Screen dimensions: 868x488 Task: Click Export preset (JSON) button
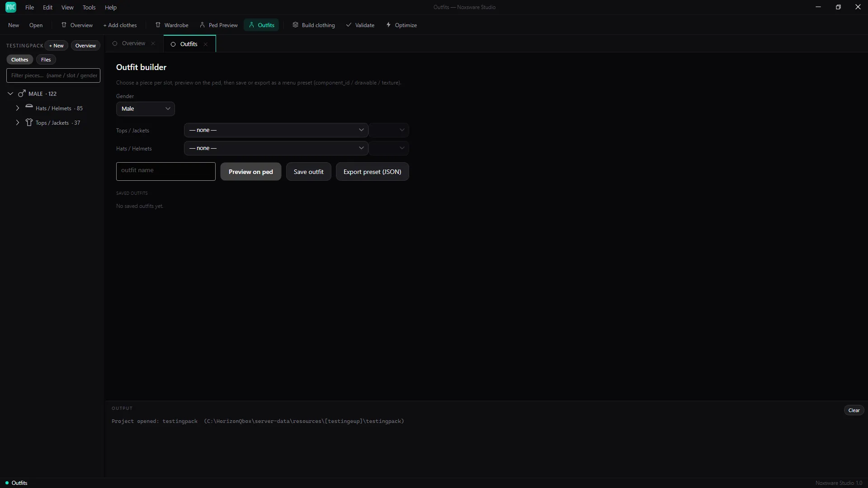click(x=373, y=172)
